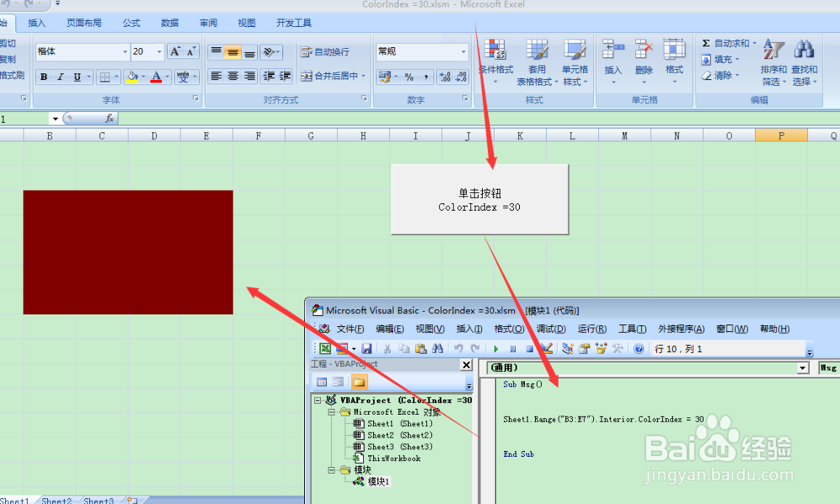This screenshot has width=840, height=504.
Task: Select Sheet2 (Sheet2) in project tree
Action: [400, 435]
